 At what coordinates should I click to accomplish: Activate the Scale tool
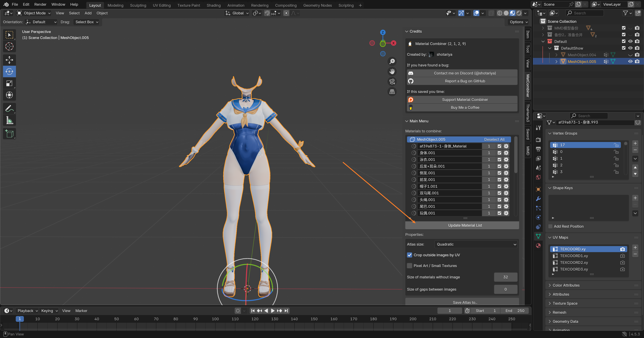tap(9, 83)
